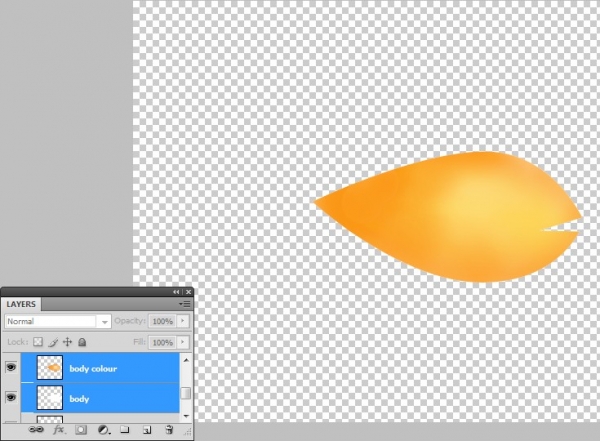
Task: Open the Normal blend mode dropdown
Action: coord(58,321)
